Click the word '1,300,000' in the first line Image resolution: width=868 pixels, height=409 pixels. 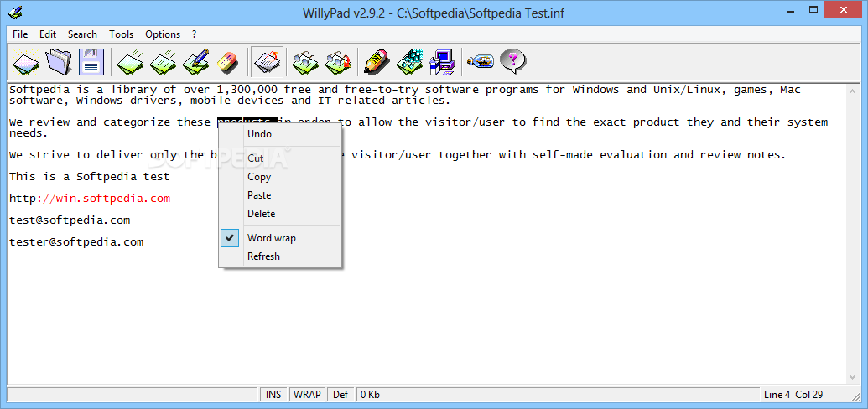pos(247,90)
